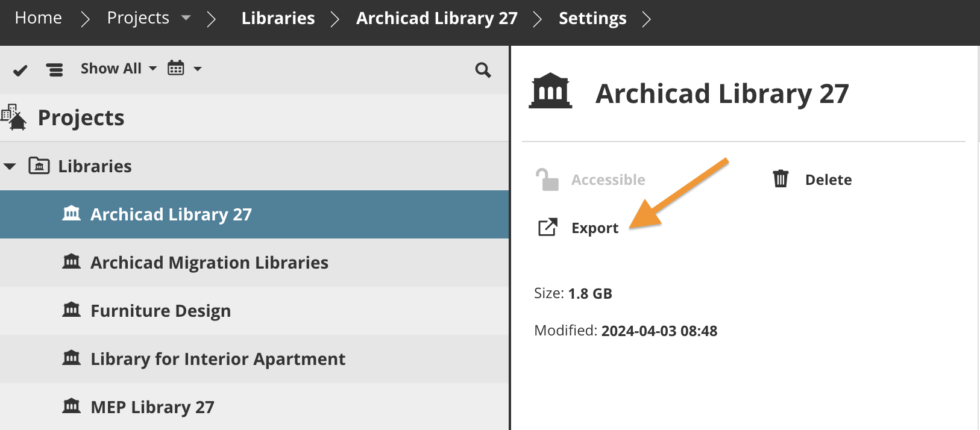Collapse the Libraries tree node

10,166
